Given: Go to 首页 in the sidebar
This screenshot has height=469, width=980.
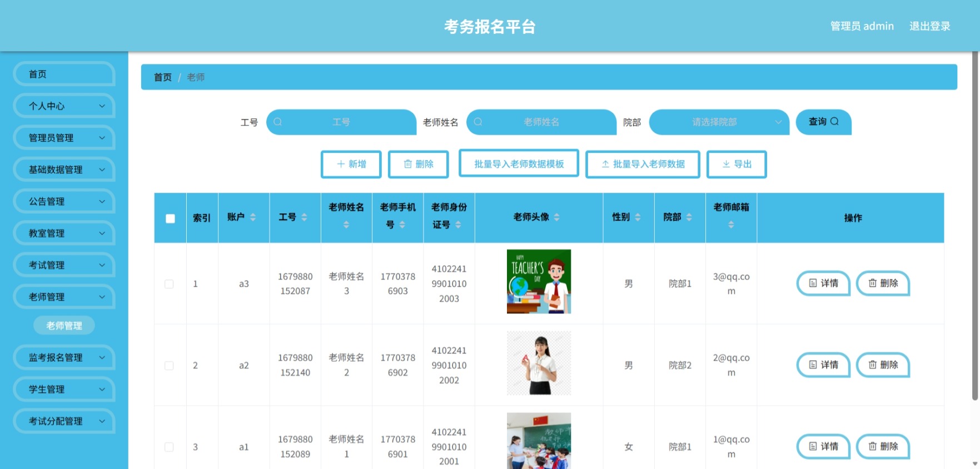Looking at the screenshot, I should click(64, 74).
